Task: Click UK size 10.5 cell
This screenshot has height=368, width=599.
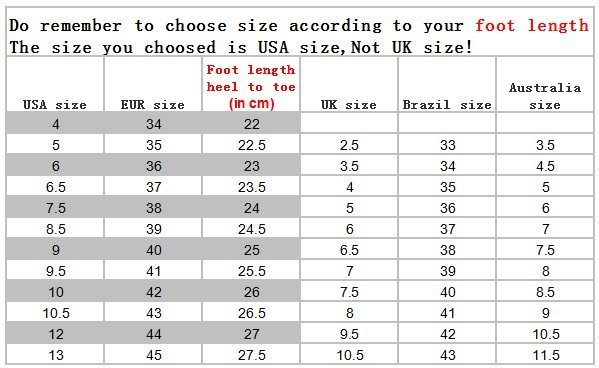Action: click(350, 355)
